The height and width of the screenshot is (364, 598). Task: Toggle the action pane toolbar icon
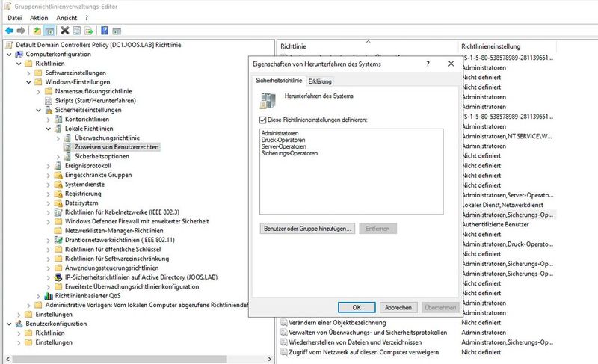click(117, 31)
